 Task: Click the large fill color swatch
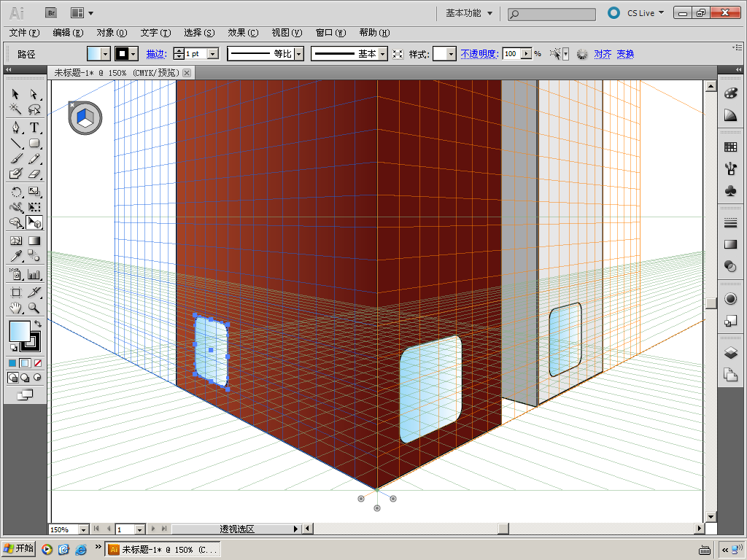coord(19,331)
